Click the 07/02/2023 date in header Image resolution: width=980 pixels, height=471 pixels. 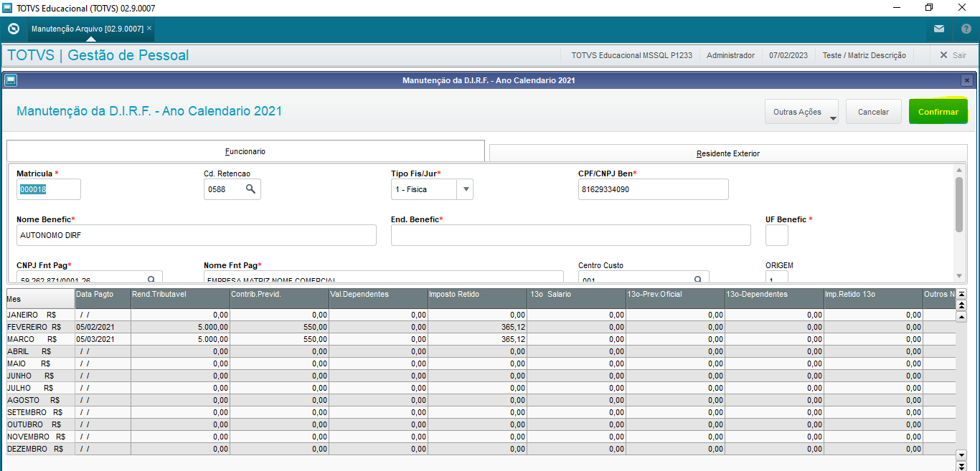tap(788, 55)
